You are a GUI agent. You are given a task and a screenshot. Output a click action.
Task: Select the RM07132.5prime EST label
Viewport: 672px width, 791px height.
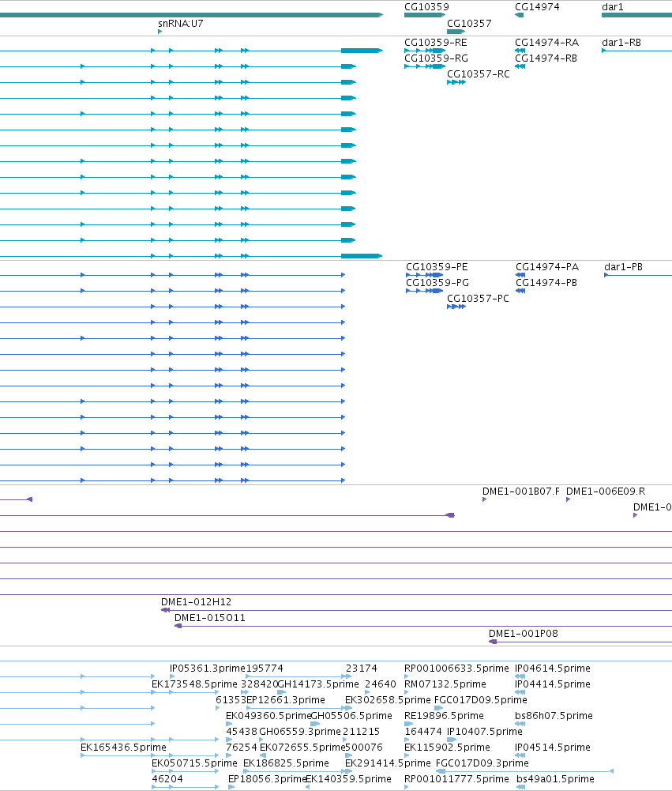[x=445, y=684]
